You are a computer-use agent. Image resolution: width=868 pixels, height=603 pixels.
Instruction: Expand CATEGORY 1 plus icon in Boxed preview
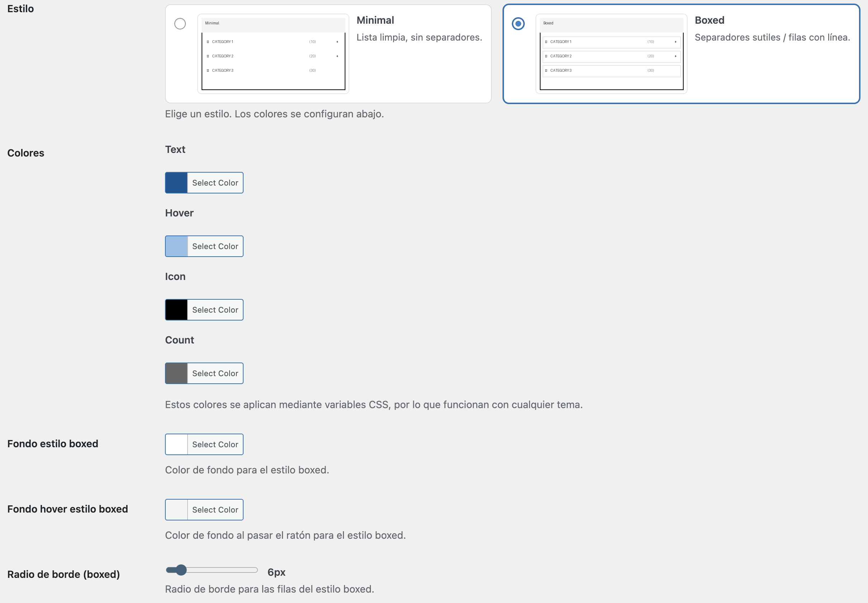pyautogui.click(x=675, y=42)
